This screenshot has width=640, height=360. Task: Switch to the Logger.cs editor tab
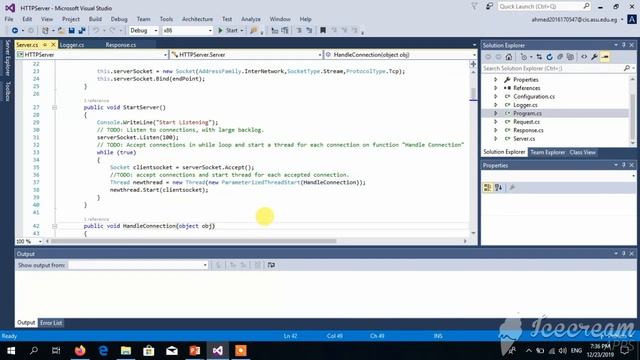point(72,45)
